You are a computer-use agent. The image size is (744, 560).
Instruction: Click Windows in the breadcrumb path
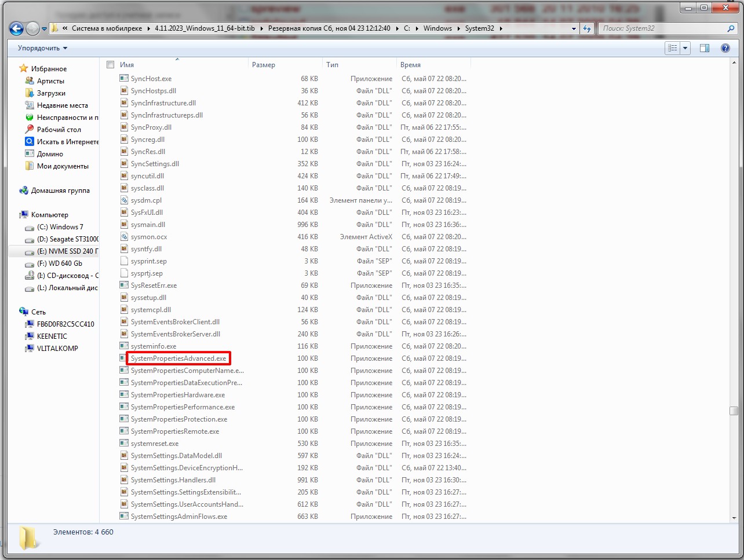(437, 28)
